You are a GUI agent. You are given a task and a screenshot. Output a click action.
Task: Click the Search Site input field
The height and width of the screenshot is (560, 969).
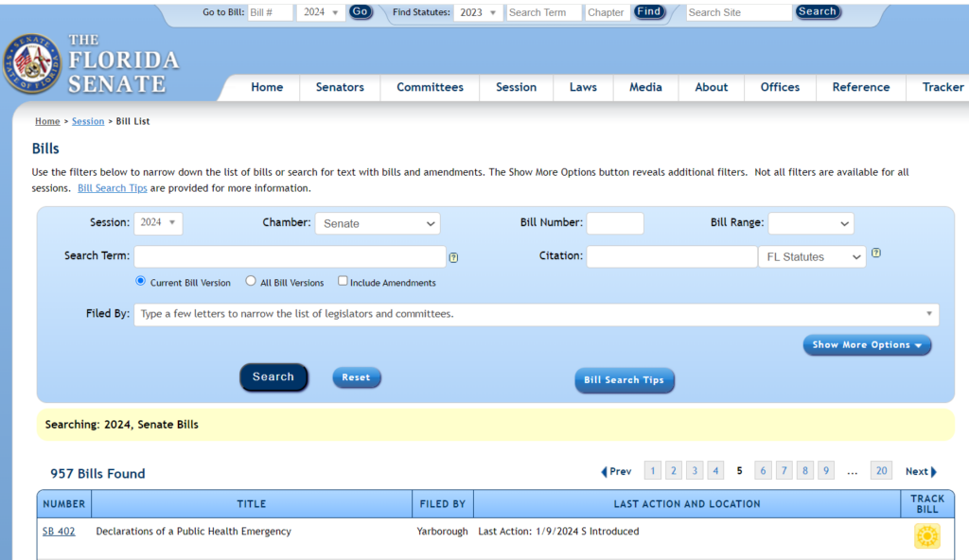[x=739, y=12]
